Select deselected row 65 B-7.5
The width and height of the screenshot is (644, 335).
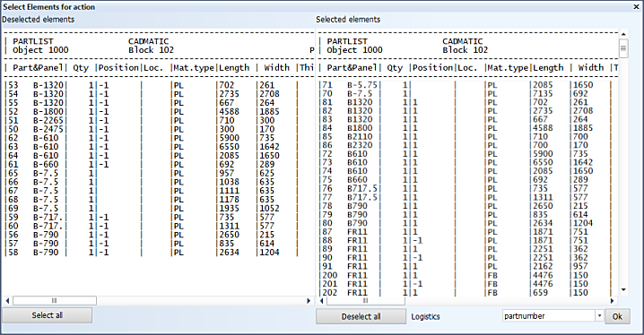pyautogui.click(x=159, y=173)
